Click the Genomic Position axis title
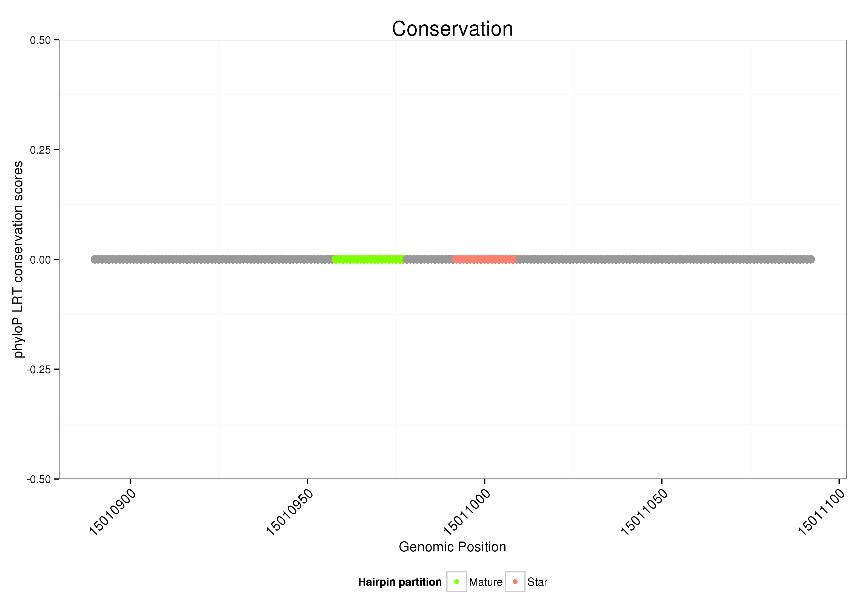863x616 pixels. coord(452,546)
